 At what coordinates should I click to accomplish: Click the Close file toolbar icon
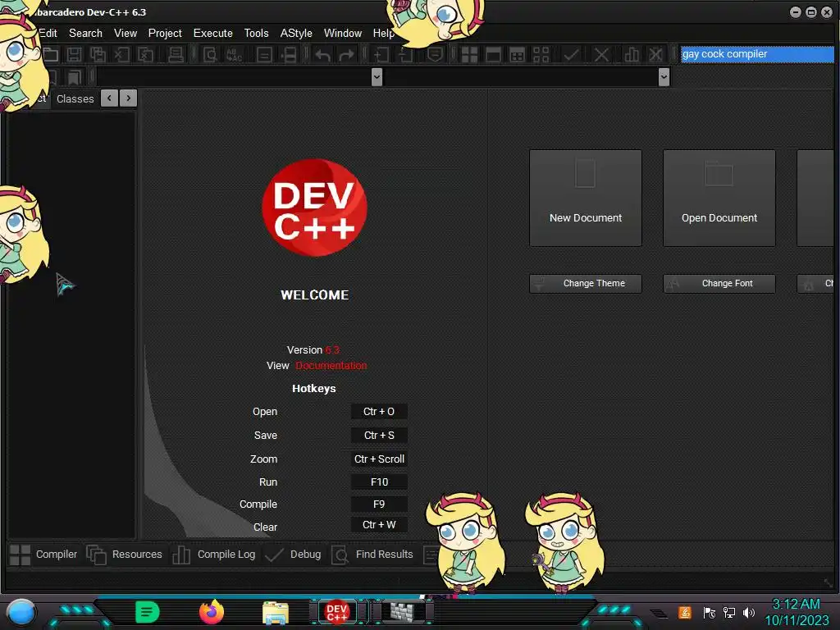(x=121, y=55)
